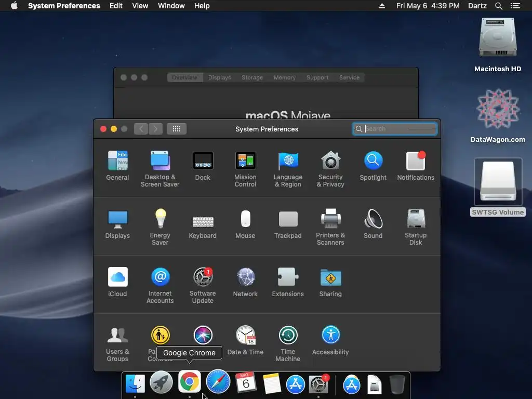Viewport: 532px width, 399px height.
Task: Open Mouse preferences
Action: (x=245, y=224)
